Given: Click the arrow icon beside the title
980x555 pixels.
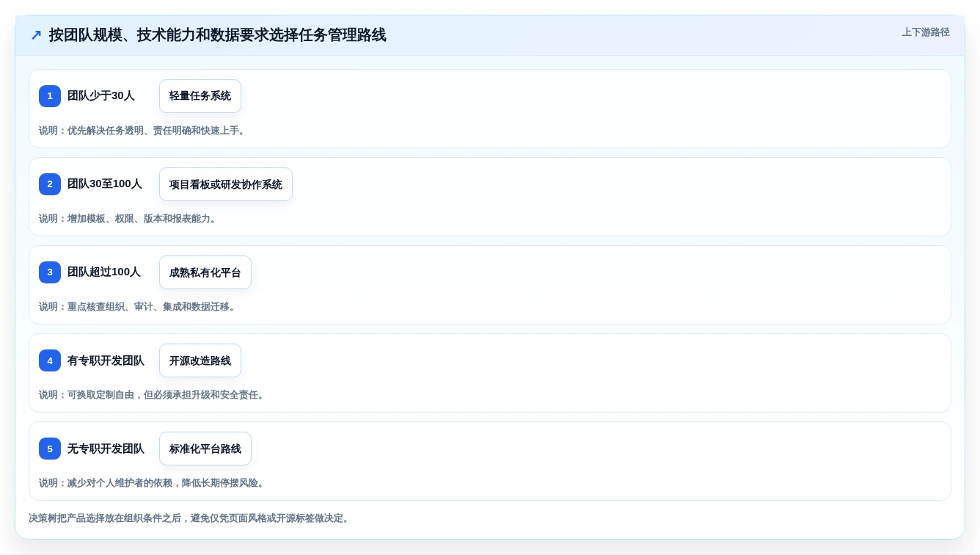Looking at the screenshot, I should pos(36,35).
